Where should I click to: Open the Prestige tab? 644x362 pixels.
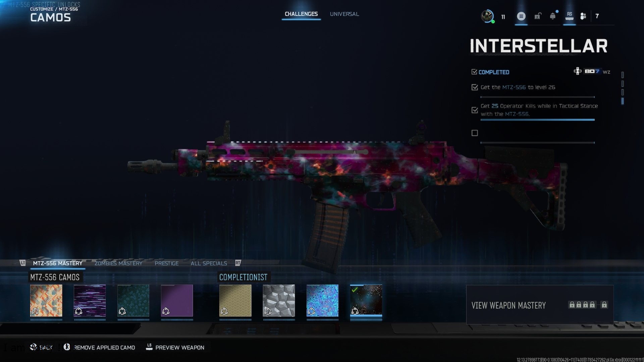[x=167, y=263]
